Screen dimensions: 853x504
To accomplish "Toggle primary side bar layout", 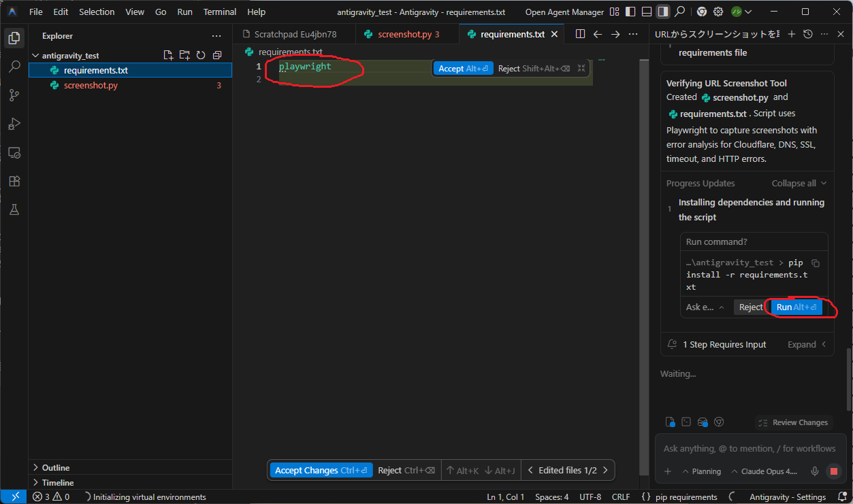I will (x=630, y=12).
